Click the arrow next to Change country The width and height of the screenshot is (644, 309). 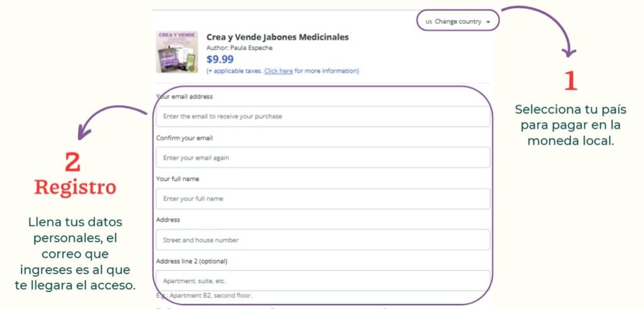[488, 22]
